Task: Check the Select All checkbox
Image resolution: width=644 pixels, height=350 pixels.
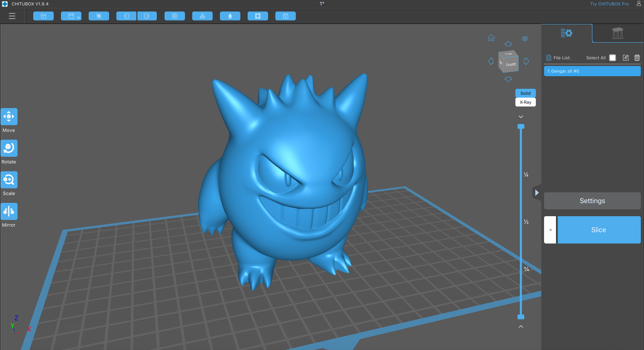Action: click(612, 58)
